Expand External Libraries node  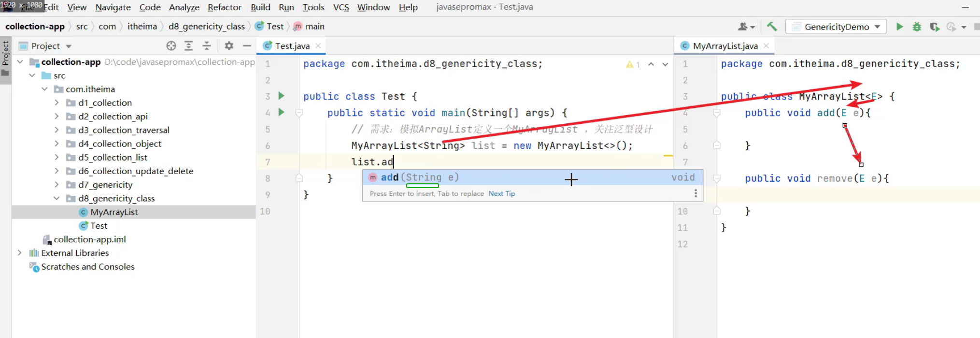click(20, 253)
